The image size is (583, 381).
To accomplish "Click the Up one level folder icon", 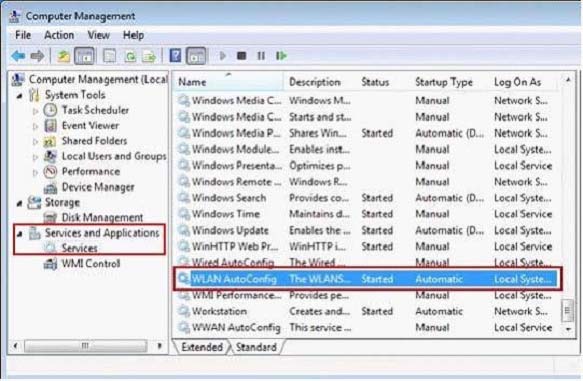I will click(x=64, y=56).
